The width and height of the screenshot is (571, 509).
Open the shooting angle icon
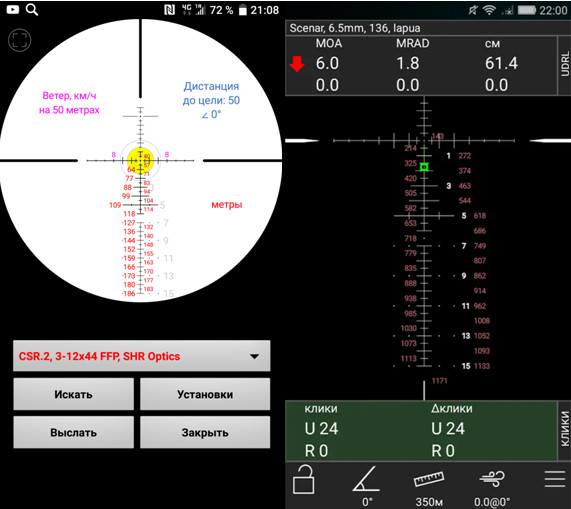366,479
